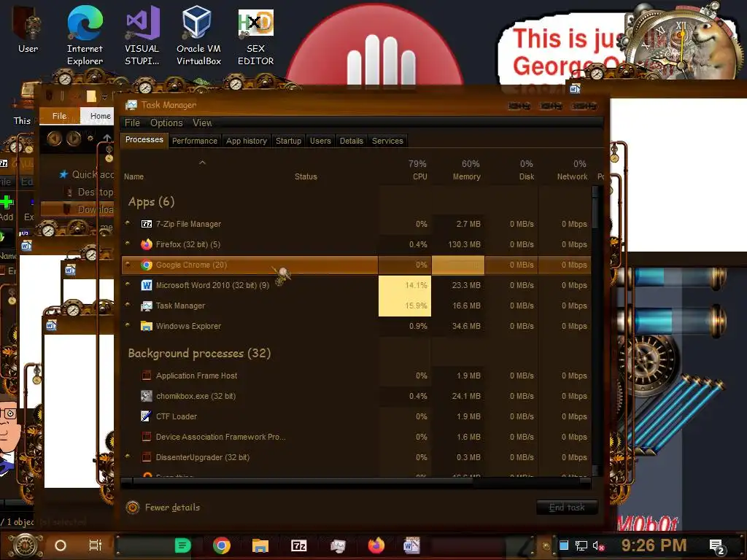
Task: Expand the Microsoft Word 2010 process group
Action: pos(128,284)
